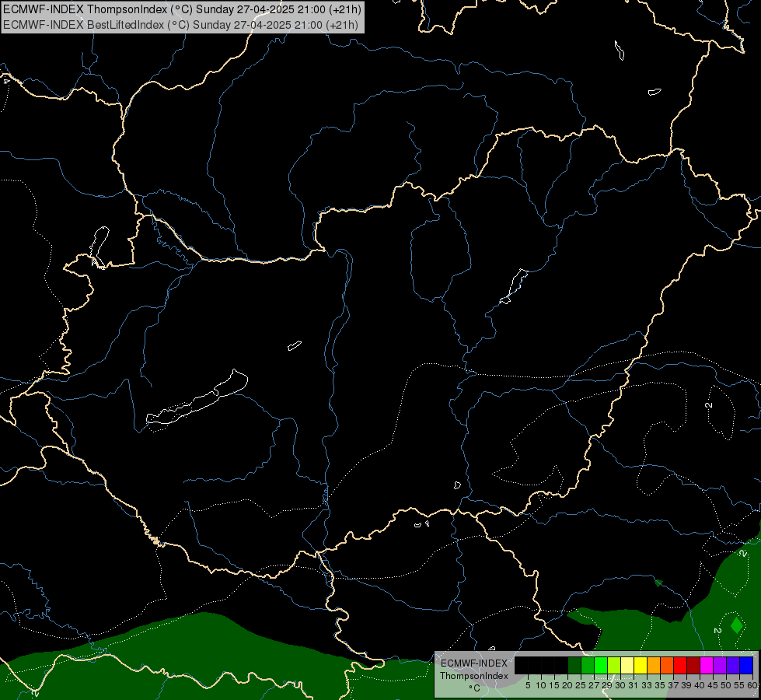761x700 pixels.
Task: Click the '°C' unit label in legend
Action: point(475,688)
